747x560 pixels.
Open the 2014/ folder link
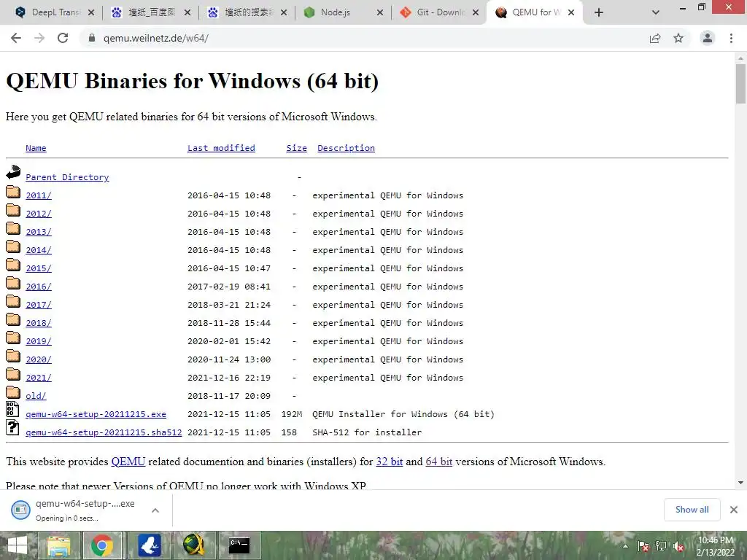[x=39, y=250]
